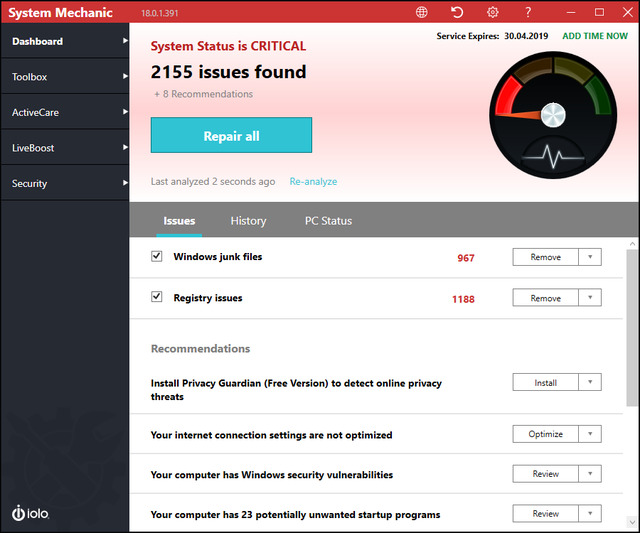Image resolution: width=640 pixels, height=533 pixels.
Task: Click the undo arrow icon in title bar
Action: [457, 12]
